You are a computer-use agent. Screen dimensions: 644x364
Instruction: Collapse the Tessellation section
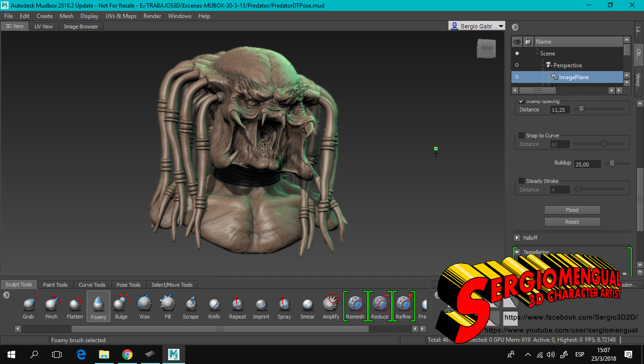click(x=516, y=252)
